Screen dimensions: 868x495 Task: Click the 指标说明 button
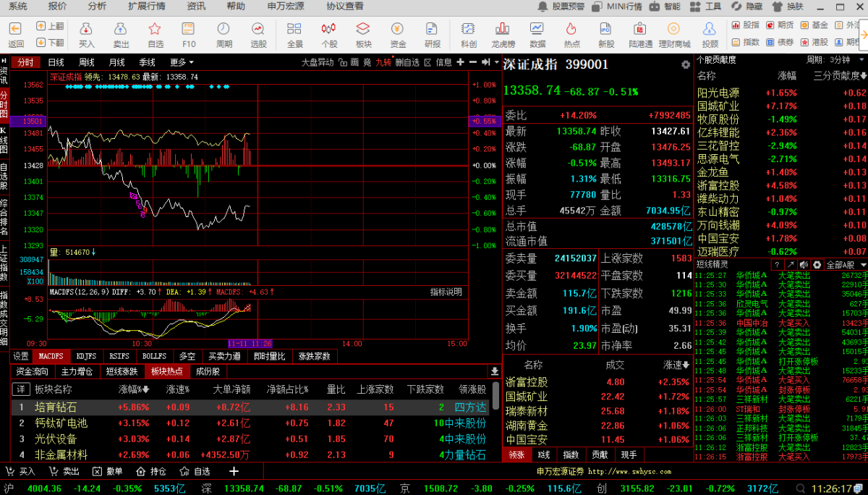point(446,292)
